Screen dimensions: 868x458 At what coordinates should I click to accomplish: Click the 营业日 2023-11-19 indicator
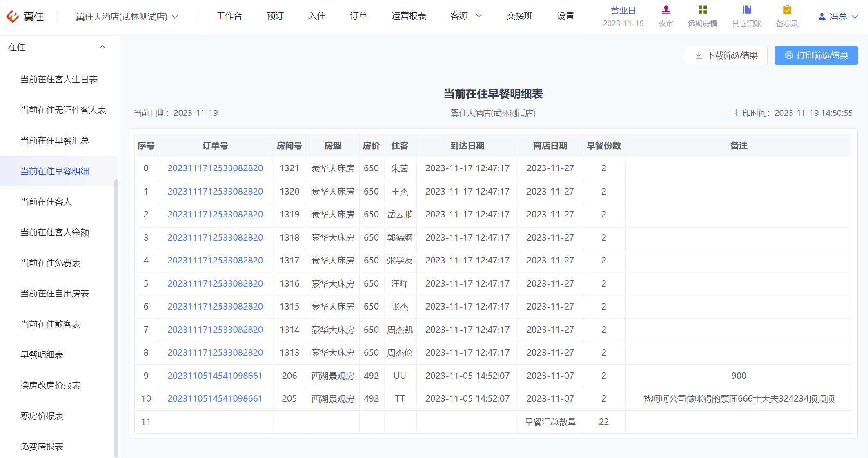[x=623, y=17]
